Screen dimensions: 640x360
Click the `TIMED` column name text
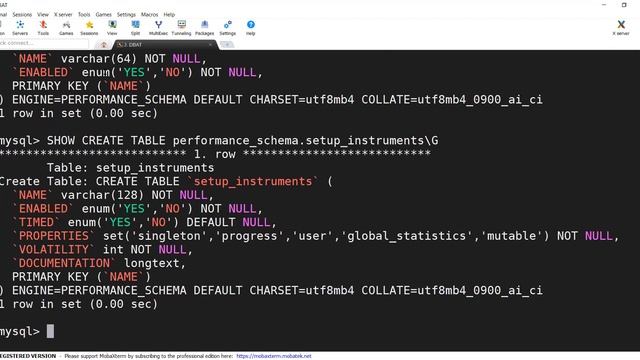click(x=36, y=222)
